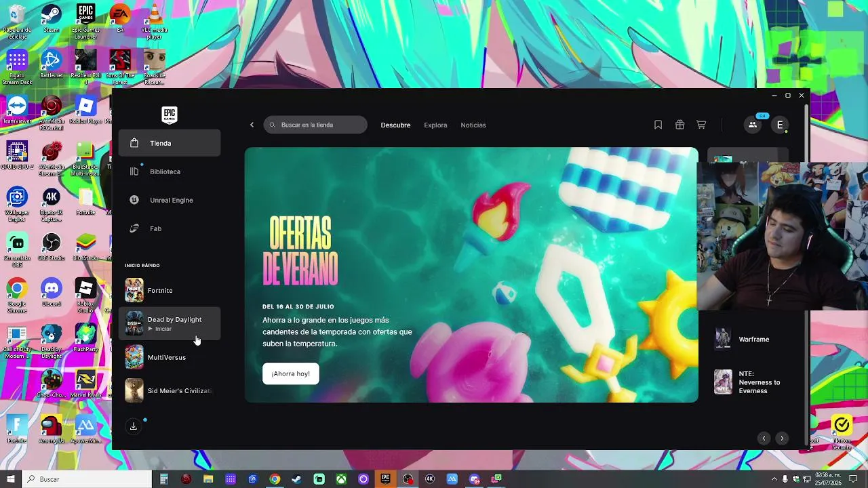Select the Wallpaper Engine desktop shortcut
Image resolution: width=868 pixels, height=488 pixels.
(17, 205)
